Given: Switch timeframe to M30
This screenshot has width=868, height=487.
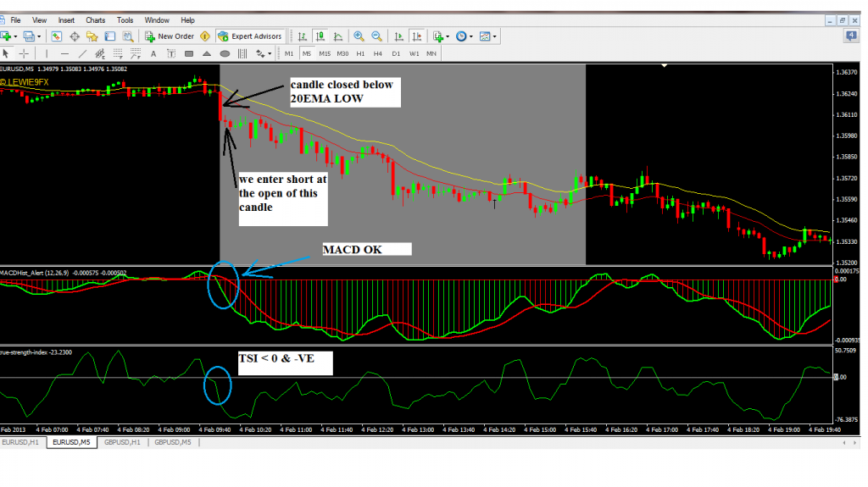Looking at the screenshot, I should pyautogui.click(x=342, y=53).
